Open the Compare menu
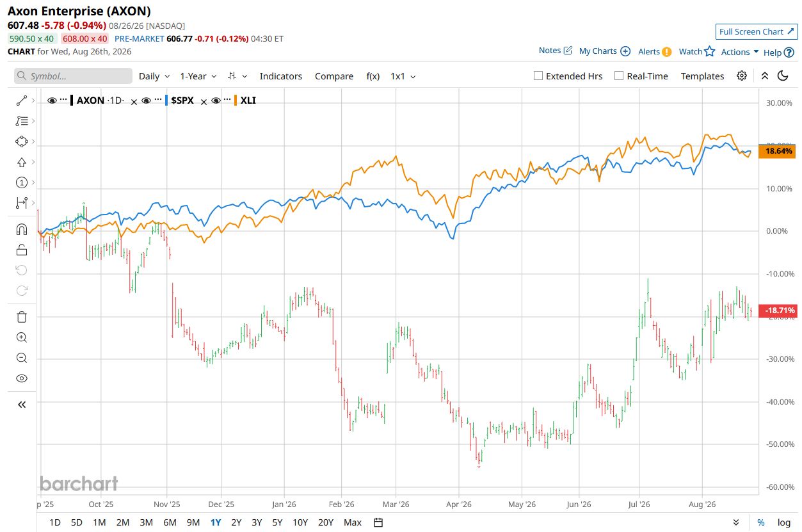The height and width of the screenshot is (532, 802). pyautogui.click(x=334, y=76)
